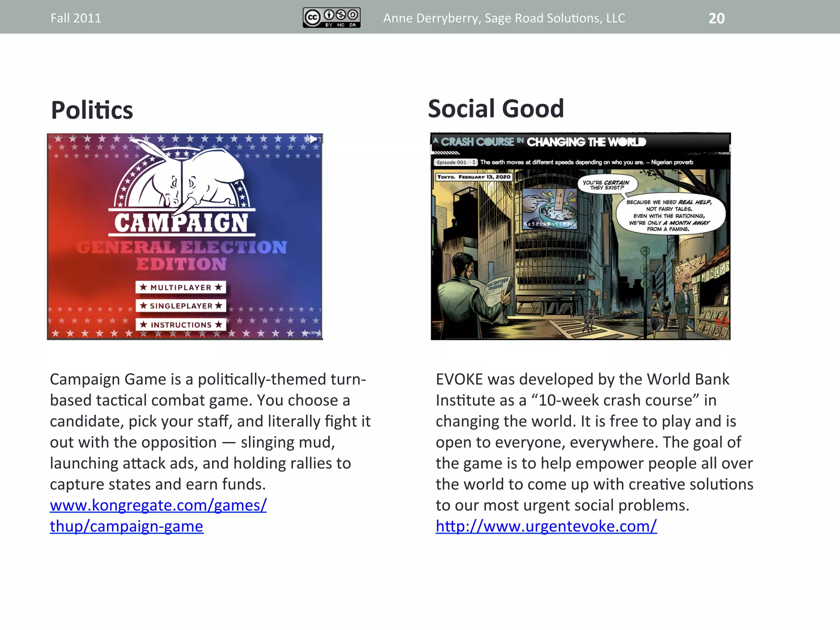Click slide number 20

[x=717, y=18]
